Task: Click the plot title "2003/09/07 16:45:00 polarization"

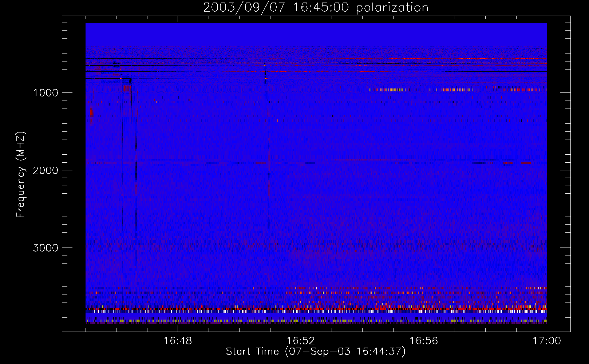Action: click(x=316, y=8)
